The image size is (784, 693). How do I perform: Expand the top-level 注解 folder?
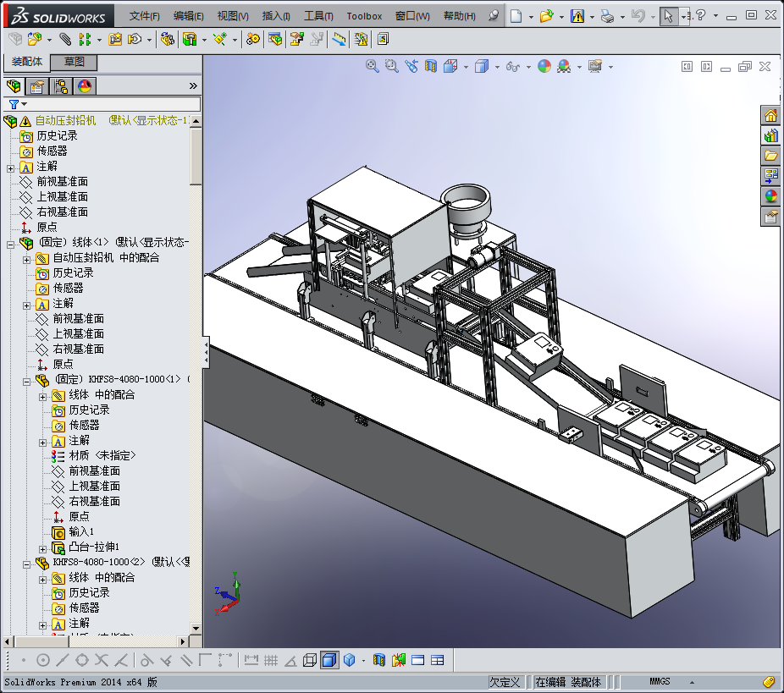10,169
